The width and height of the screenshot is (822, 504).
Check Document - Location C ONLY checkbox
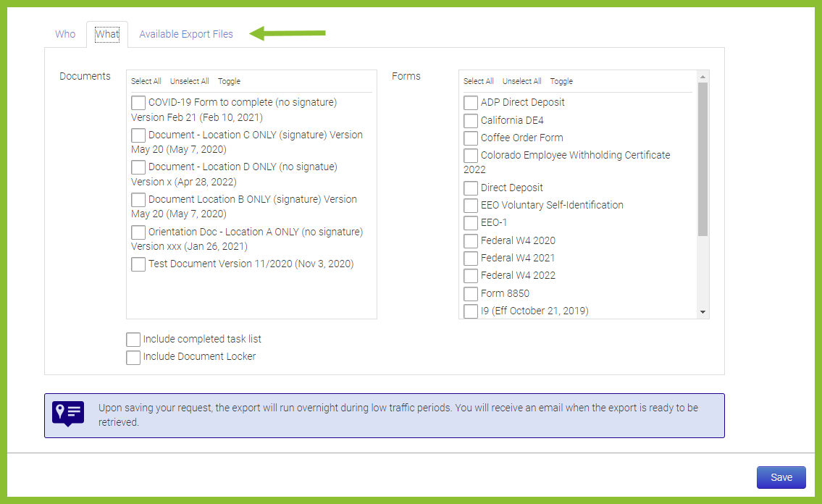point(138,135)
